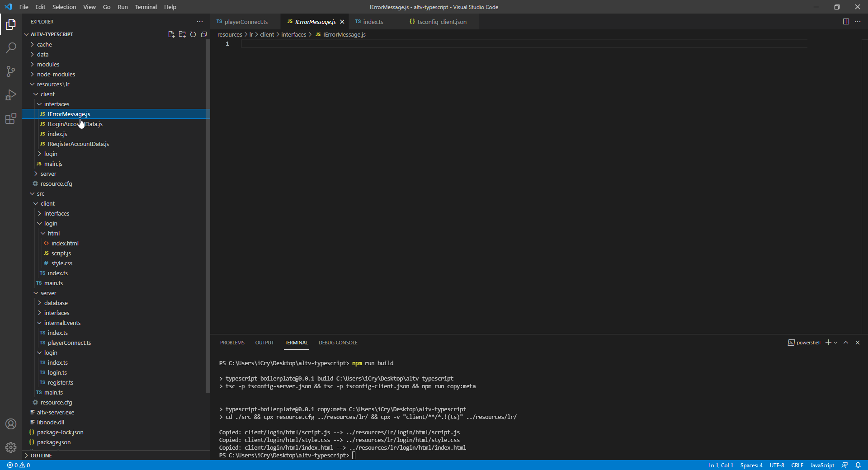Switch to the PROBLEMS panel tab

click(232, 343)
